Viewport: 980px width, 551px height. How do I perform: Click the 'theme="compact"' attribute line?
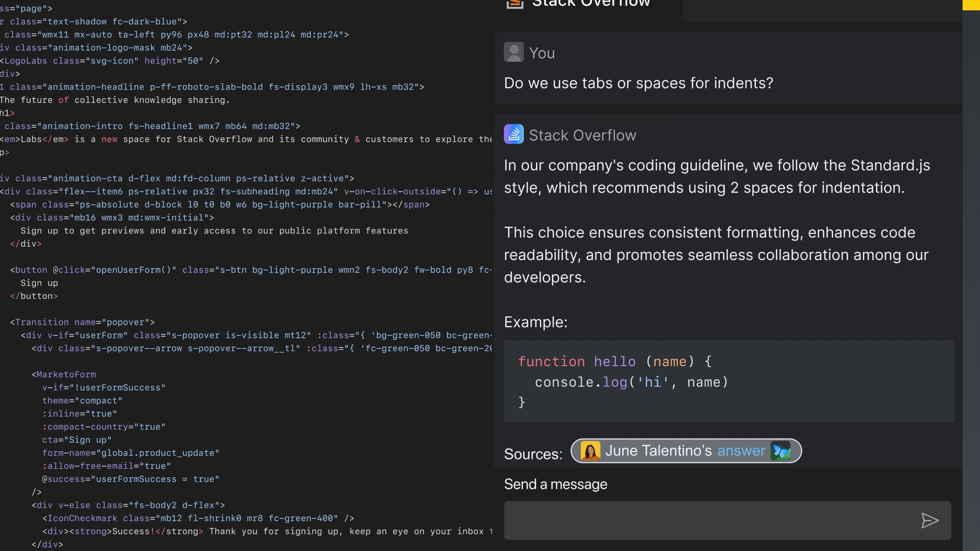point(82,400)
